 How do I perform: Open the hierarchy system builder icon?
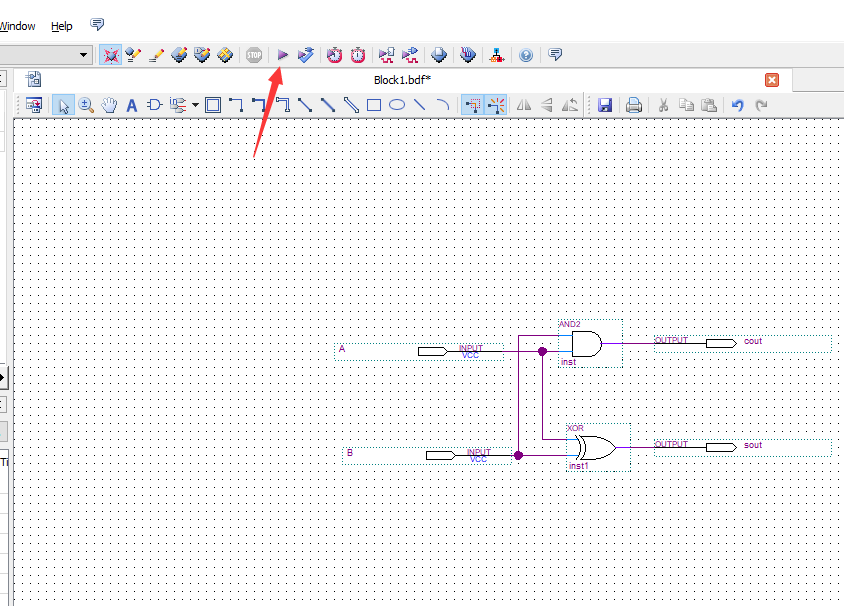[x=496, y=55]
